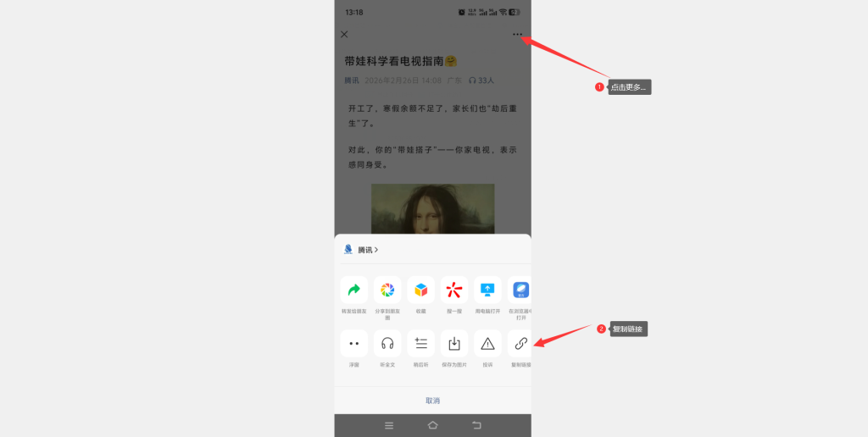This screenshot has height=437, width=868.
Task: Tap the 腾讯 logo avatar in the share sheet
Action: 348,250
